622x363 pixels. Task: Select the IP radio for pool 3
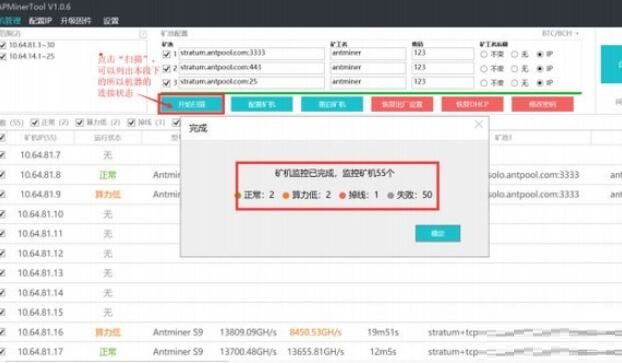point(540,83)
